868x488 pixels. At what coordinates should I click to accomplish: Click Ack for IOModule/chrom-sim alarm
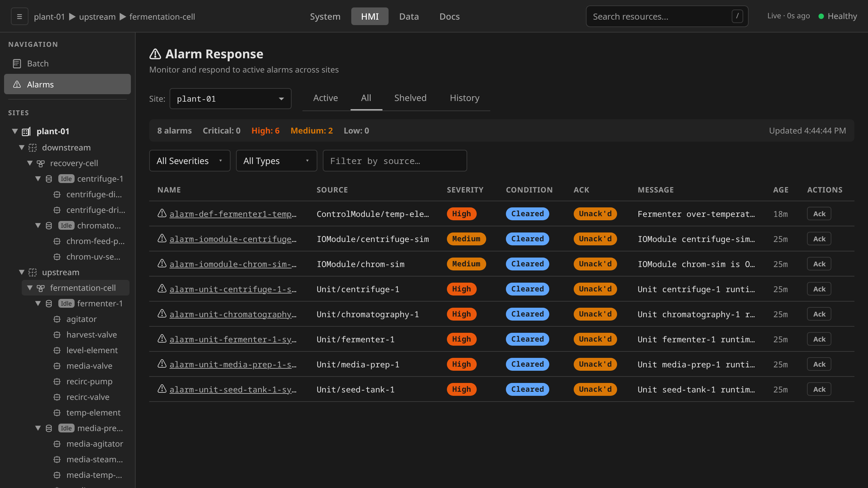coord(819,264)
